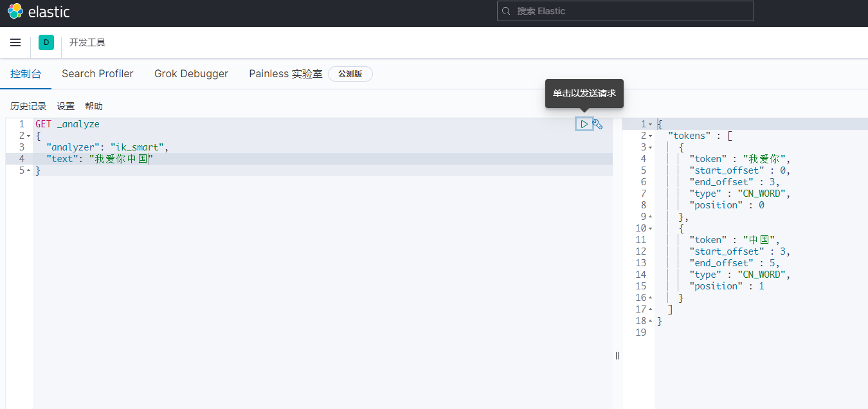Click the "我爱你" token value
Image resolution: width=868 pixels, height=409 pixels.
764,159
